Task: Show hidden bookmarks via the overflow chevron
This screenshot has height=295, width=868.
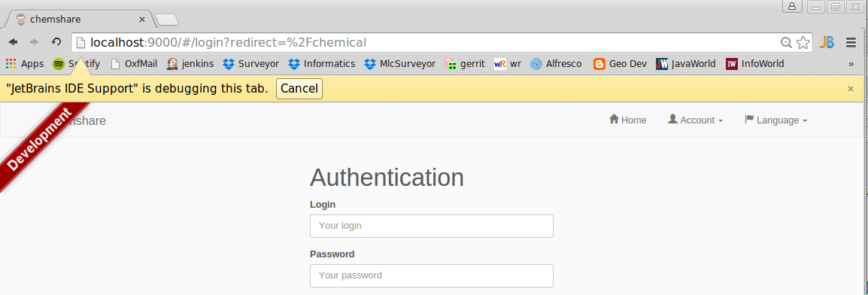Action: 851,64
